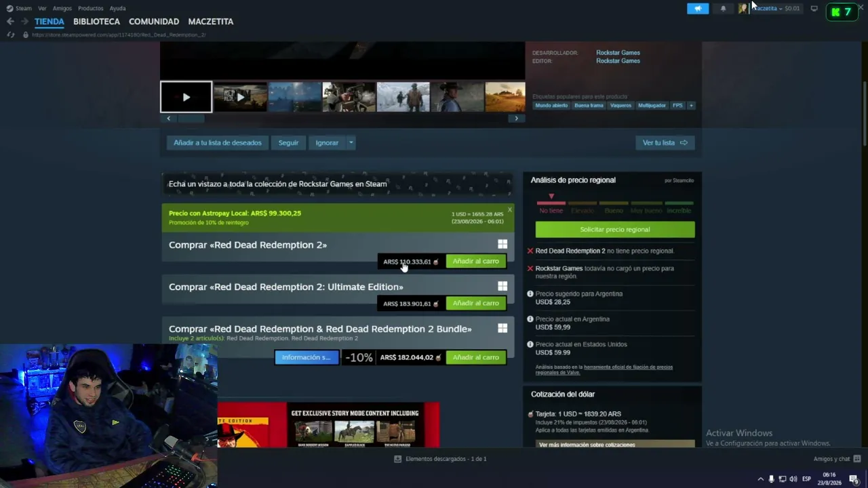The width and height of the screenshot is (868, 488).
Task: Click Ver más información sobre cotizaciones
Action: click(615, 445)
